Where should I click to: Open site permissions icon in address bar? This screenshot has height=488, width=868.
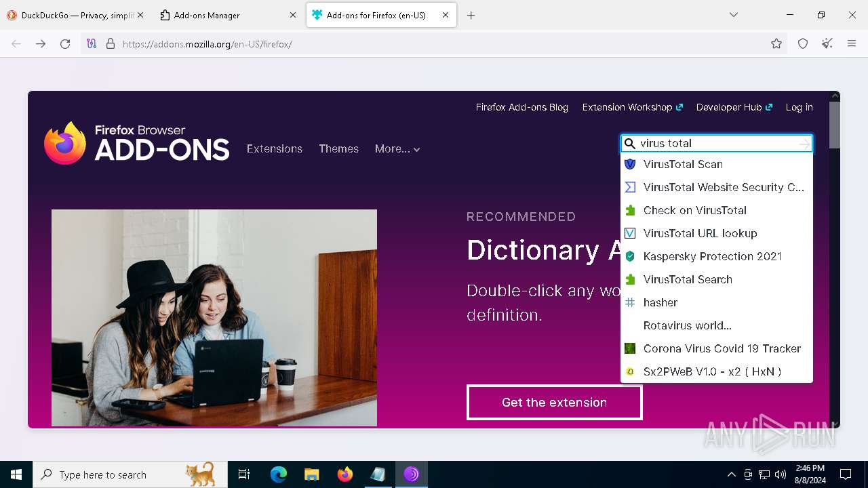pos(92,44)
